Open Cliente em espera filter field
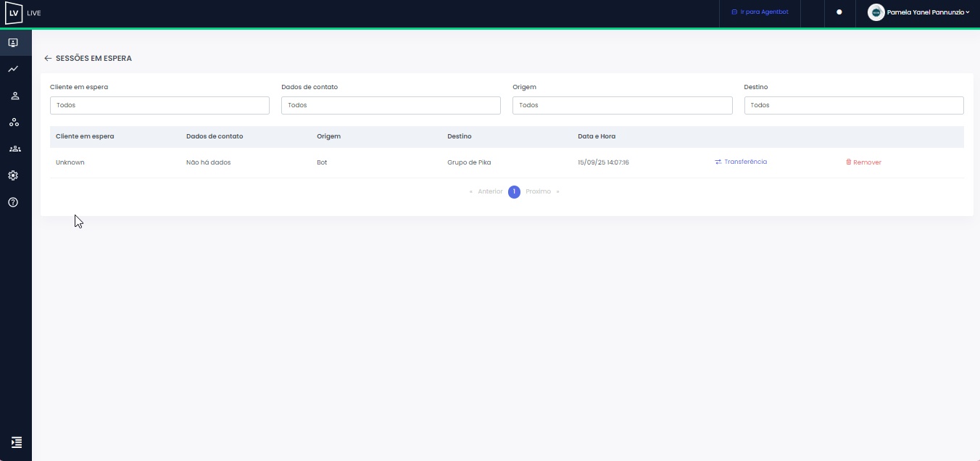 [159, 105]
